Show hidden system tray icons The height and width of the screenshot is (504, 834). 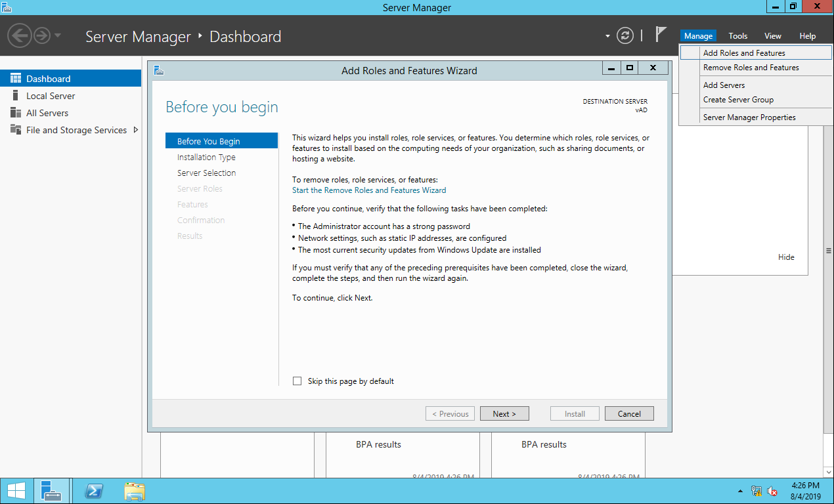(741, 491)
